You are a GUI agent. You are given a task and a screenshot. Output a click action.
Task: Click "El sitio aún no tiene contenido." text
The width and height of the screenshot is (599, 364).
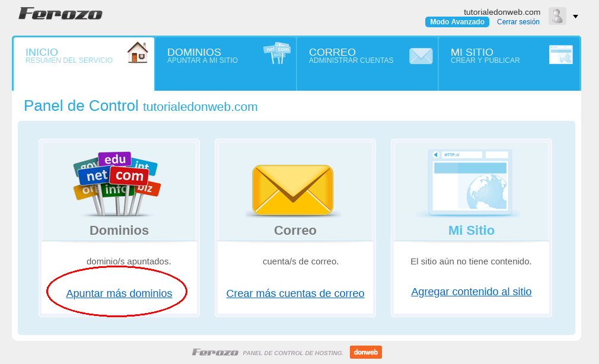click(471, 261)
